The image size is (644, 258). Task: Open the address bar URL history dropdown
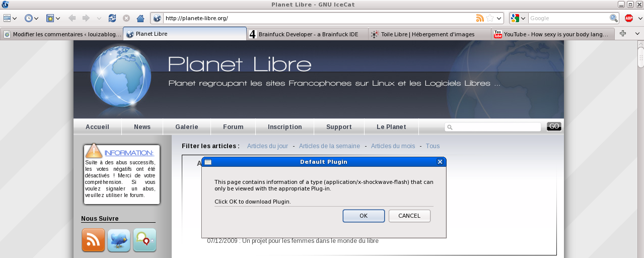click(x=499, y=19)
